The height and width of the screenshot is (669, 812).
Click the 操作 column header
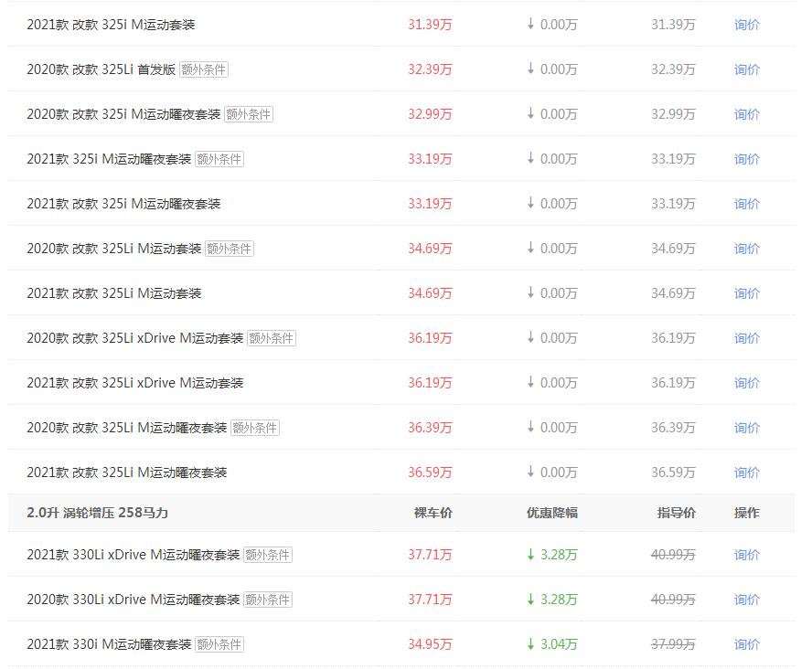[746, 513]
